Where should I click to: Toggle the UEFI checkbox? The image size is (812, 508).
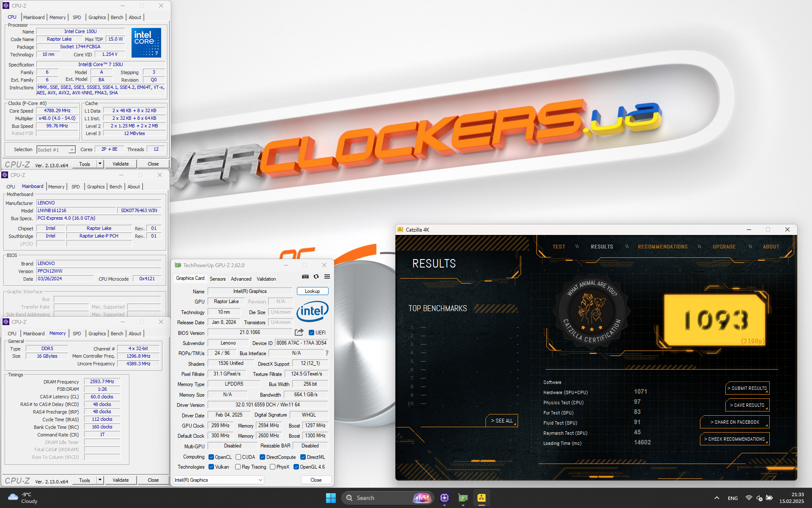tap(311, 333)
